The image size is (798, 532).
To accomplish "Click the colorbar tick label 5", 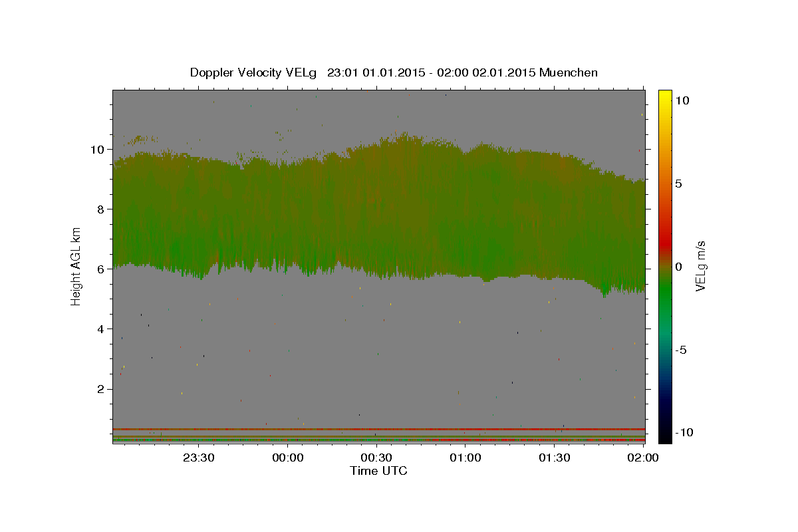I will point(678,184).
